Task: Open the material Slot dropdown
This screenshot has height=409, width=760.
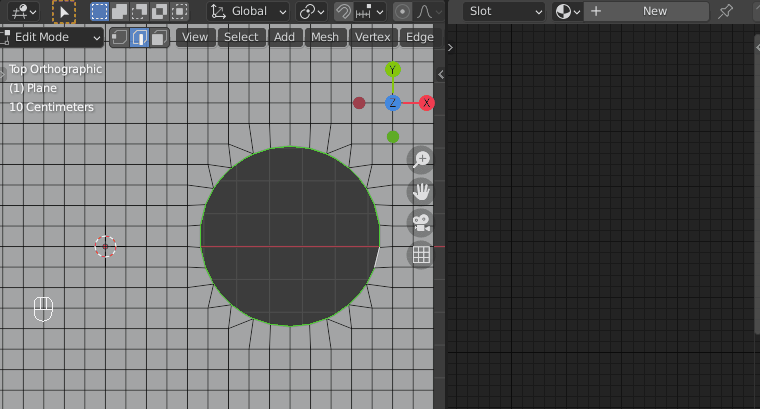Action: pyautogui.click(x=504, y=11)
